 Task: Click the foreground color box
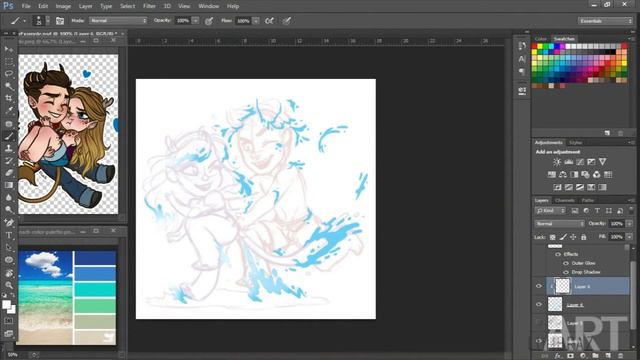[6, 304]
